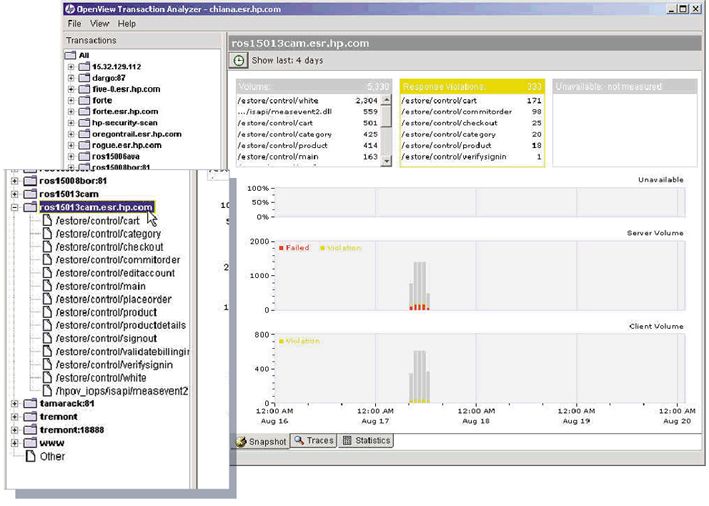
Task: Select the .../isapi/measevent2.dll row in Volume list
Action: 308,111
